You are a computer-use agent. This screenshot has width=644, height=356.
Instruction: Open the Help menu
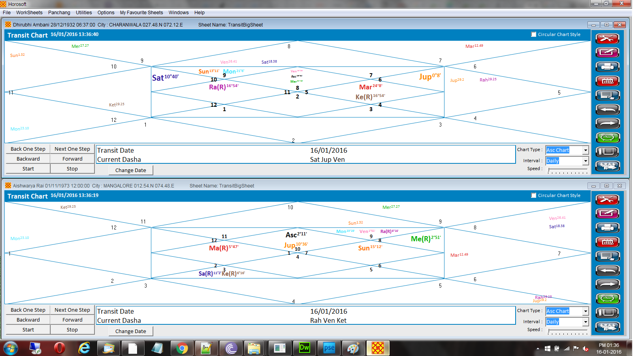coord(200,13)
